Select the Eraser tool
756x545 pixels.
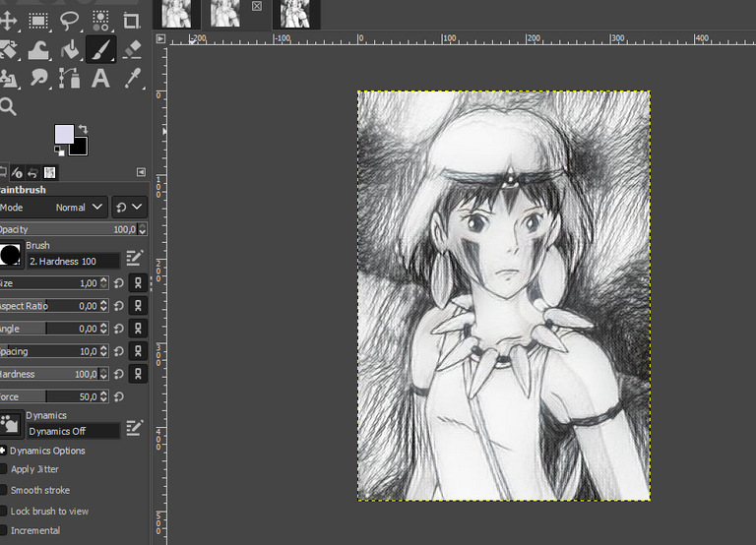132,49
